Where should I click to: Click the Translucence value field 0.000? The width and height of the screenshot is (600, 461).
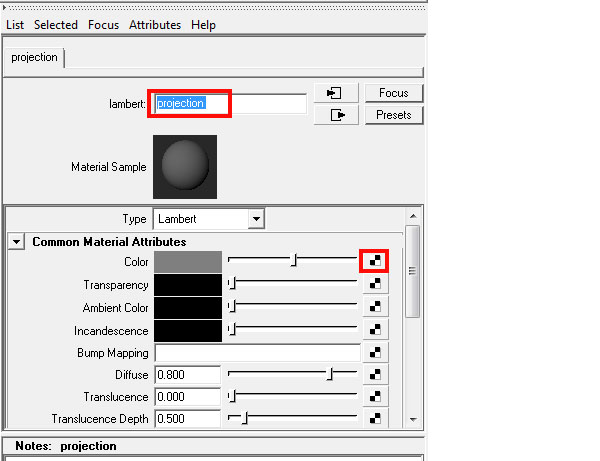(x=188, y=397)
